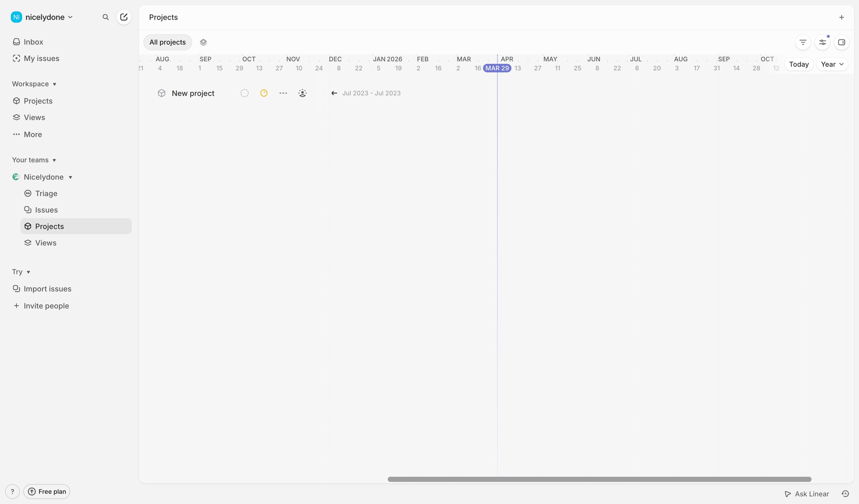Open the filter icon in toolbar
The width and height of the screenshot is (859, 504).
tap(803, 42)
